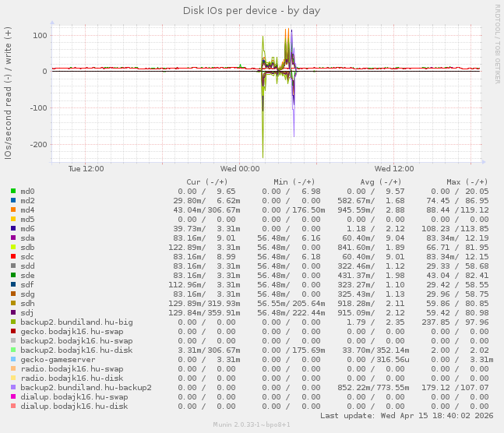Click the sdc red legend swatch
This screenshot has width=504, height=433.
pos(13,256)
